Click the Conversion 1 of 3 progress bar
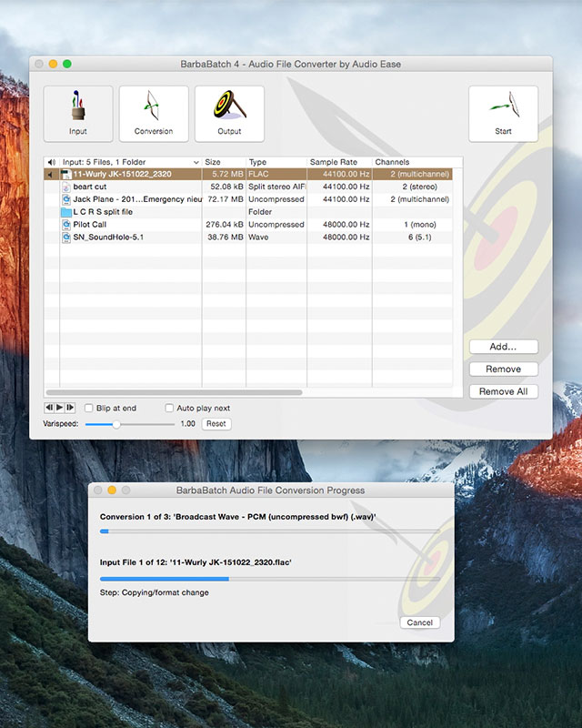This screenshot has height=728, width=582. pyautogui.click(x=270, y=531)
